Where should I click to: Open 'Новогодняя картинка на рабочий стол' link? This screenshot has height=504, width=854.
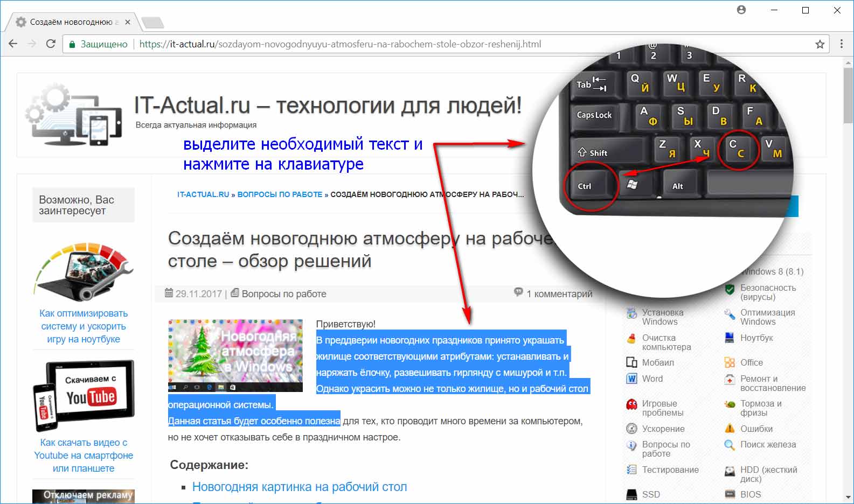[299, 487]
